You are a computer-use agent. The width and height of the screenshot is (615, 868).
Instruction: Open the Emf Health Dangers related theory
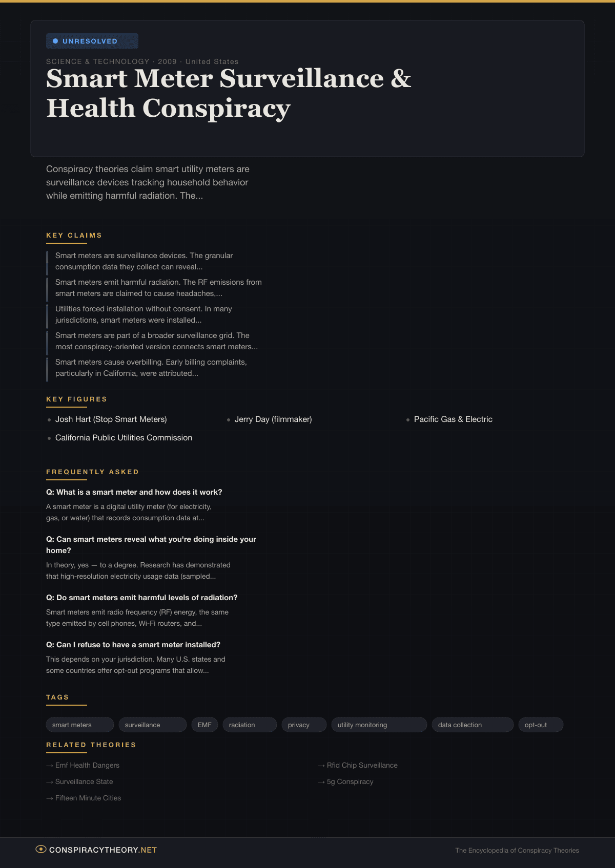(87, 765)
